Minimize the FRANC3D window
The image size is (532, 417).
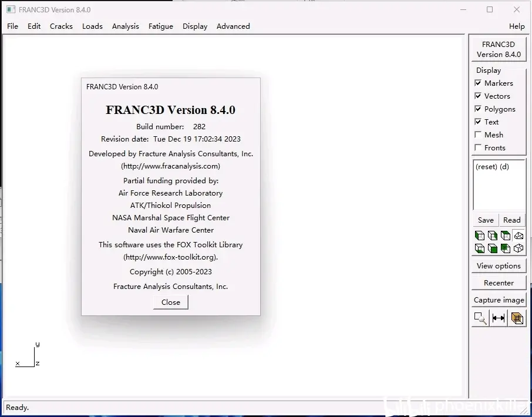(x=463, y=9)
